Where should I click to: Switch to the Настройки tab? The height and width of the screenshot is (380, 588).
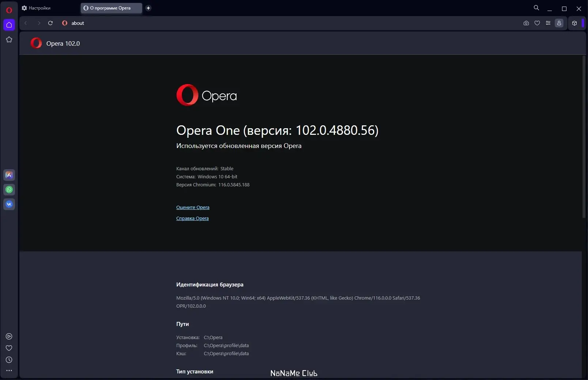[x=37, y=8]
